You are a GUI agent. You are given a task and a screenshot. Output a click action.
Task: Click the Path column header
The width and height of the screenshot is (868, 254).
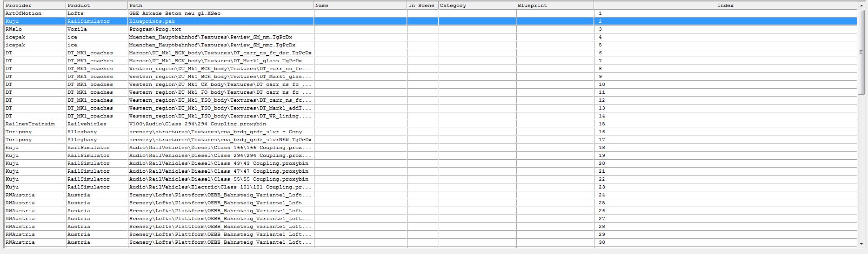coord(220,5)
